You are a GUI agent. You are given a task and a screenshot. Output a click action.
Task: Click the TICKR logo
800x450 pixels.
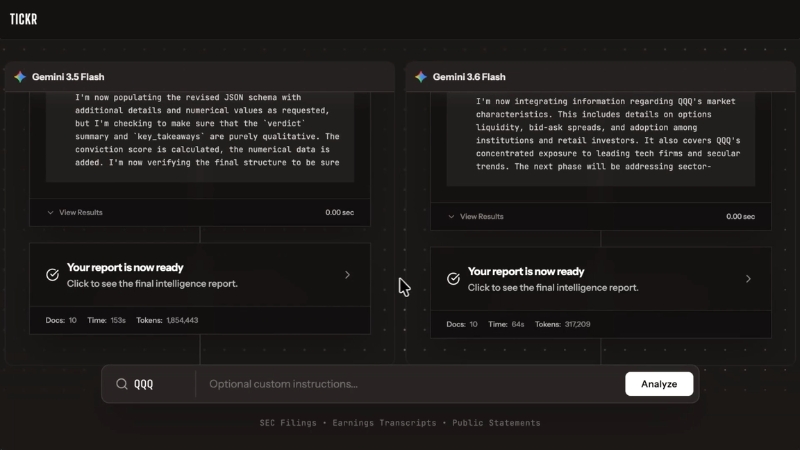click(x=23, y=19)
